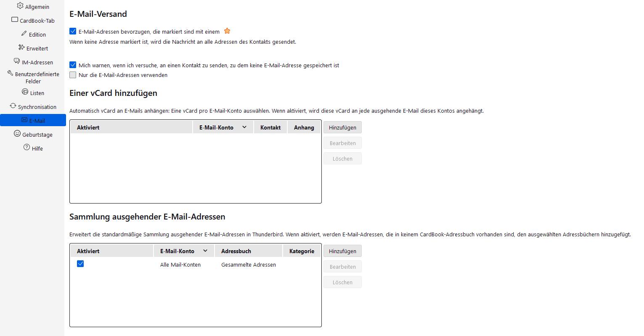Viewport: 644px width, 336px height.
Task: Click Hinzufügen next to the vCard table
Action: coord(342,127)
